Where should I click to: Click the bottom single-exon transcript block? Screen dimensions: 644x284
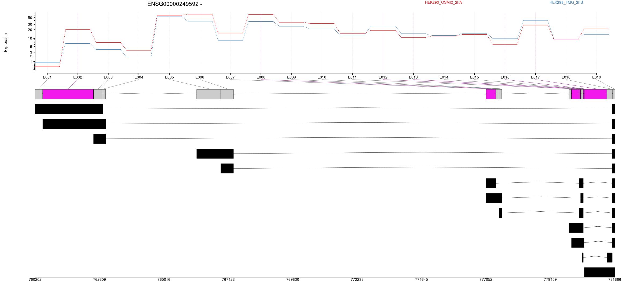[x=599, y=272]
